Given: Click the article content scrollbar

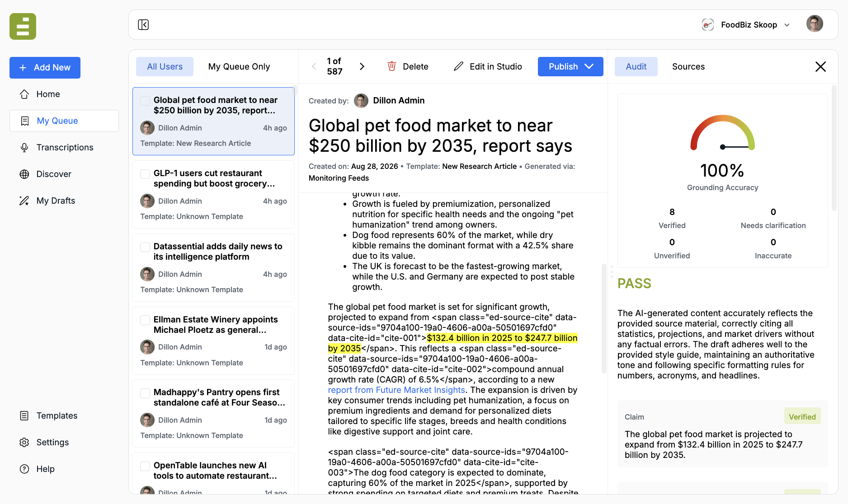Looking at the screenshot, I should point(604,318).
